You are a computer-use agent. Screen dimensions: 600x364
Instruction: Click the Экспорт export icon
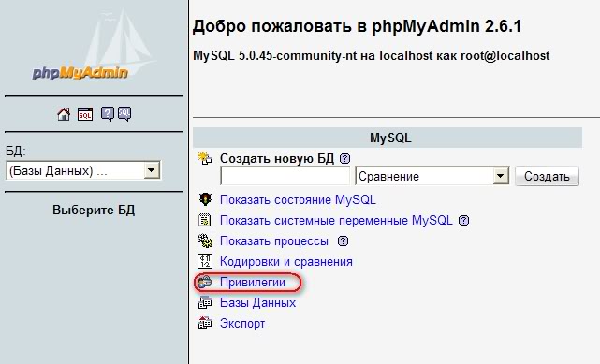[x=205, y=324]
